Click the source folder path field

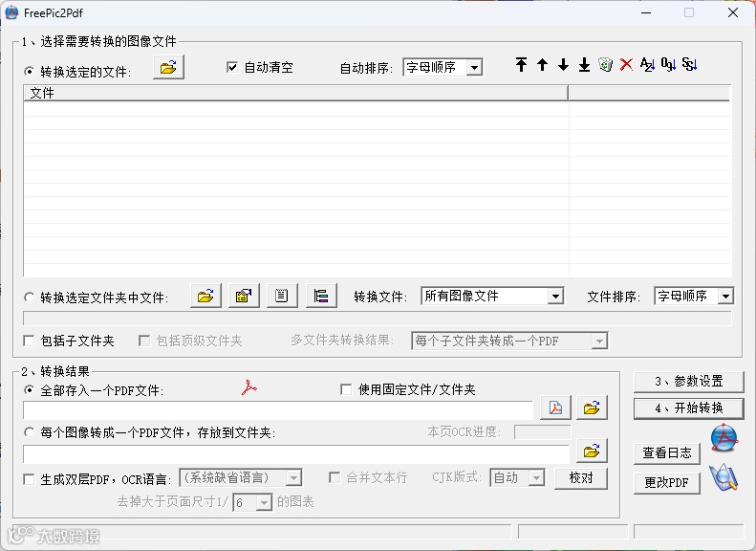(378, 319)
